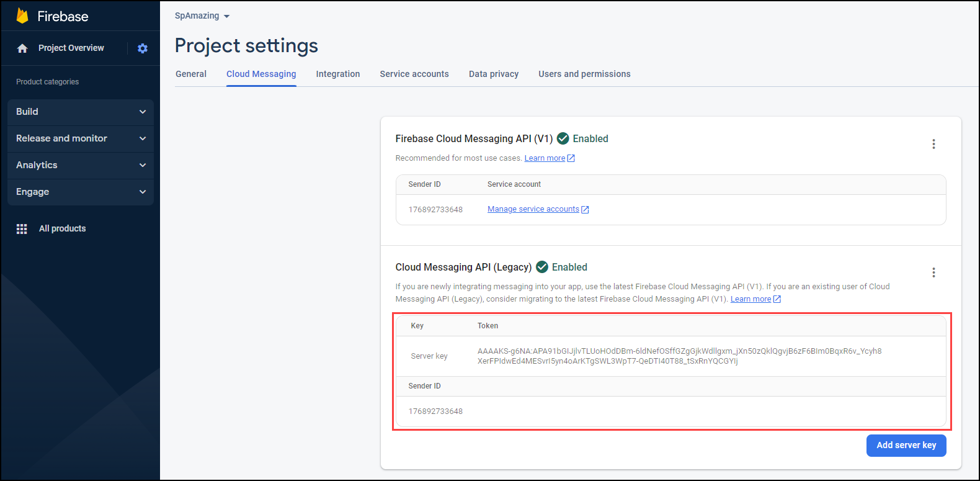980x481 pixels.
Task: Click the Firebase title text
Action: coord(63,17)
